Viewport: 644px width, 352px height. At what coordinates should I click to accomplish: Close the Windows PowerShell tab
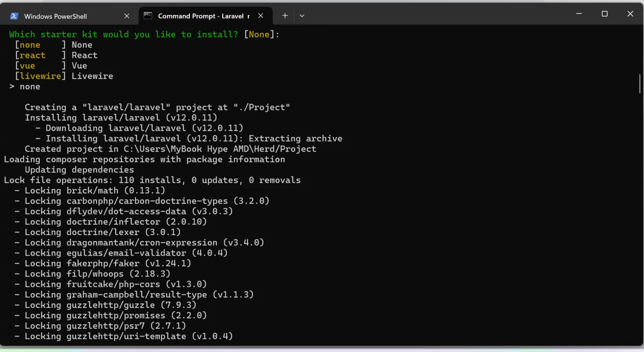point(127,16)
